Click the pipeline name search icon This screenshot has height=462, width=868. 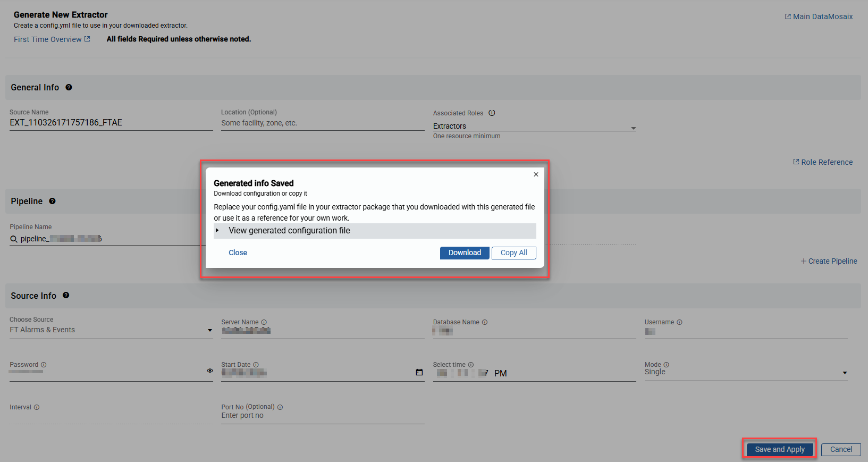pyautogui.click(x=14, y=239)
